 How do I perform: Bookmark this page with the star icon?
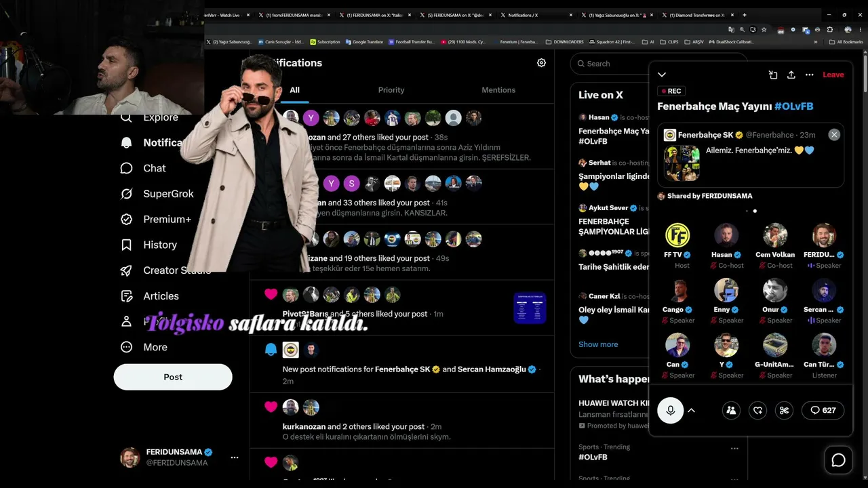[764, 30]
